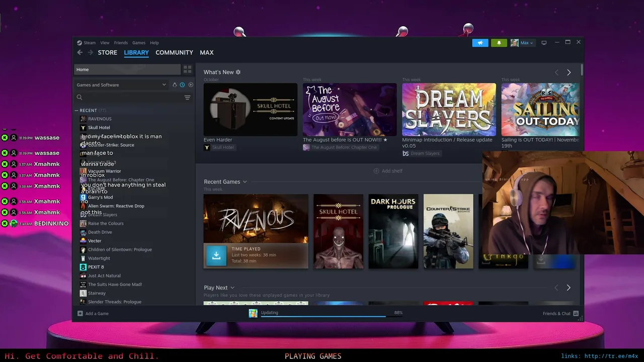Open the advanced filter options icon

click(x=187, y=98)
